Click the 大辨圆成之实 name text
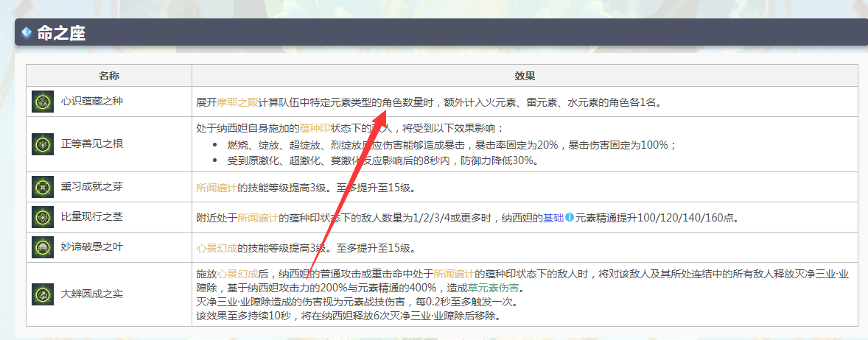The height and width of the screenshot is (340, 868). click(x=92, y=294)
